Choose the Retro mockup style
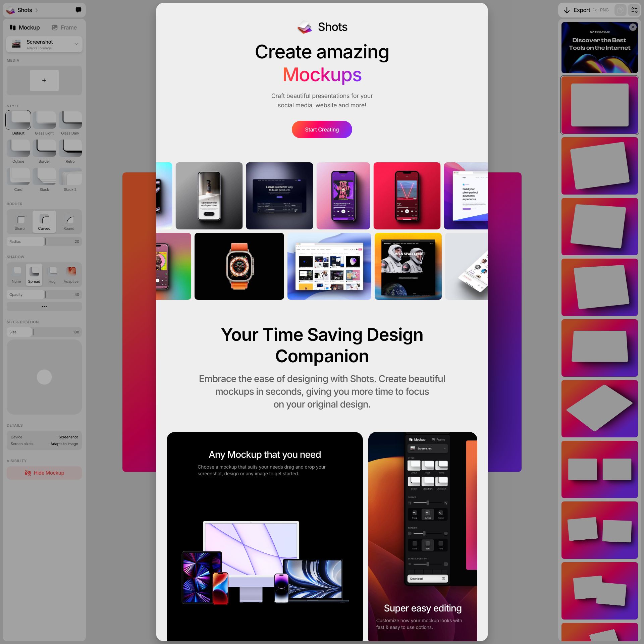This screenshot has width=644, height=644. pyautogui.click(x=70, y=148)
